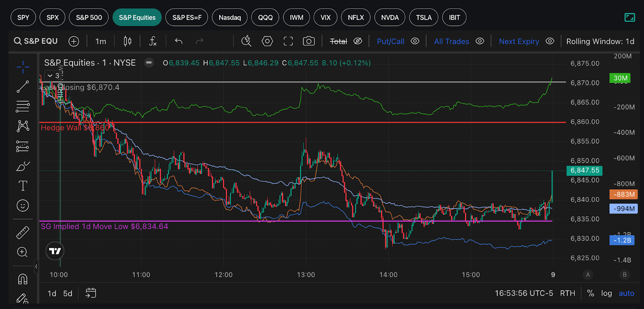Take a chart snapshot with camera
Screen dimensions: 644x309
pyautogui.click(x=309, y=41)
